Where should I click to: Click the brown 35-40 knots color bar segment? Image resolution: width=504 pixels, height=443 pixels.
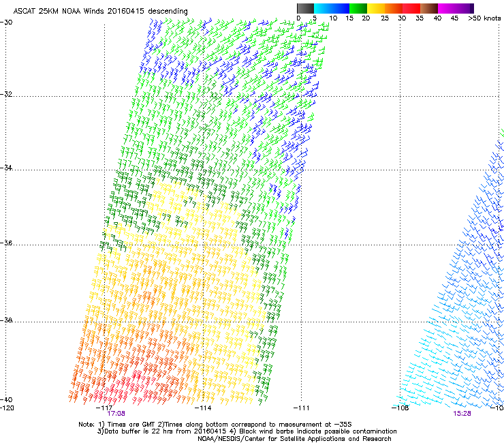pyautogui.click(x=429, y=8)
